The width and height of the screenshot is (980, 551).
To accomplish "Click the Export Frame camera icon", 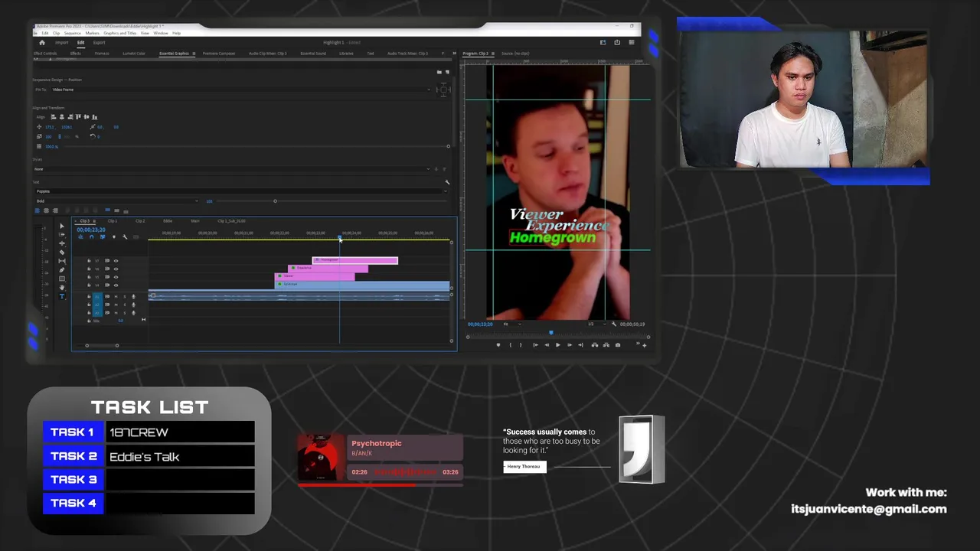I will pos(618,345).
